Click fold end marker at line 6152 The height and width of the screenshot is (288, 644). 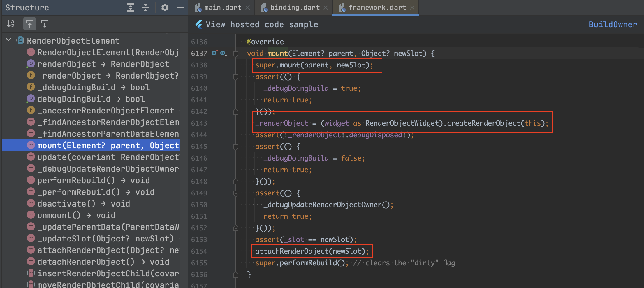tap(236, 228)
